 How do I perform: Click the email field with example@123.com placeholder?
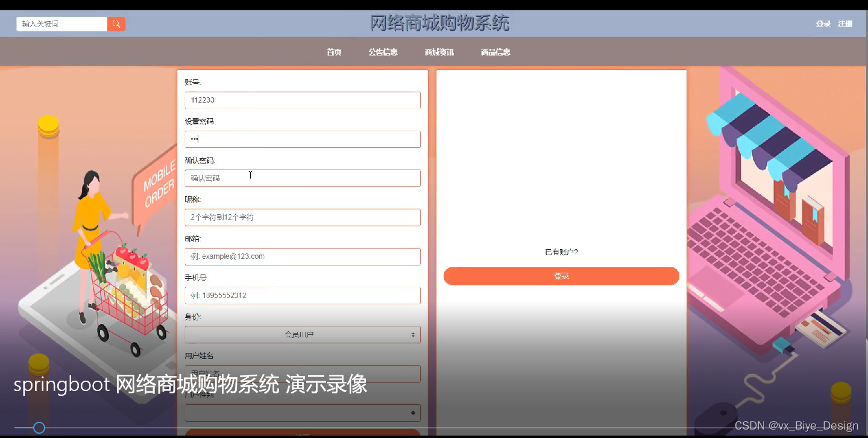[x=303, y=256]
